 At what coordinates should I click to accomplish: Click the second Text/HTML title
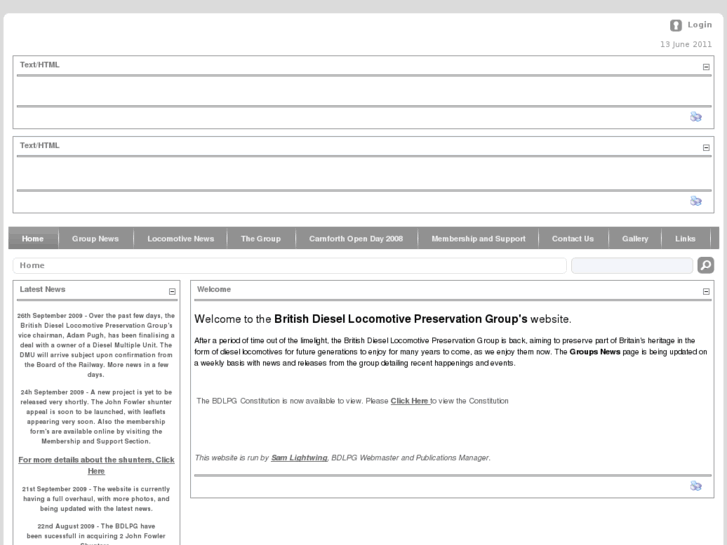tap(39, 145)
